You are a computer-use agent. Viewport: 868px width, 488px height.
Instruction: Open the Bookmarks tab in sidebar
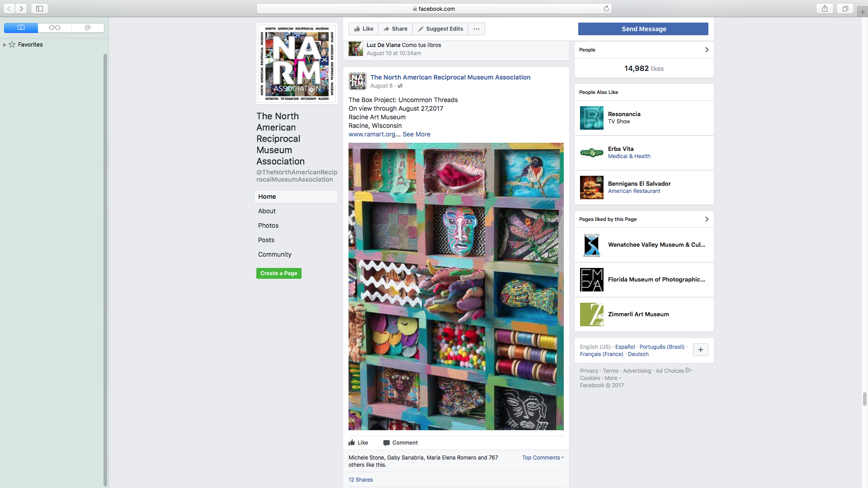click(21, 28)
